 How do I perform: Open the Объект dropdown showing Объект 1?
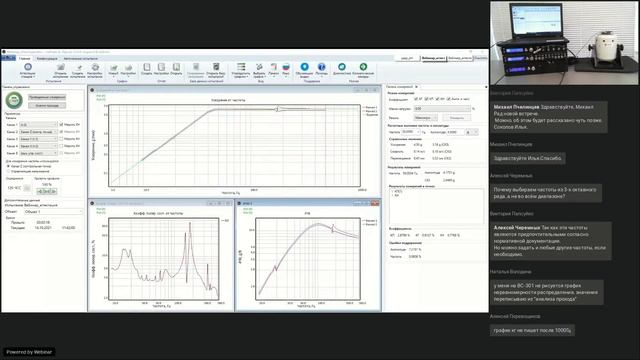pyautogui.click(x=53, y=212)
